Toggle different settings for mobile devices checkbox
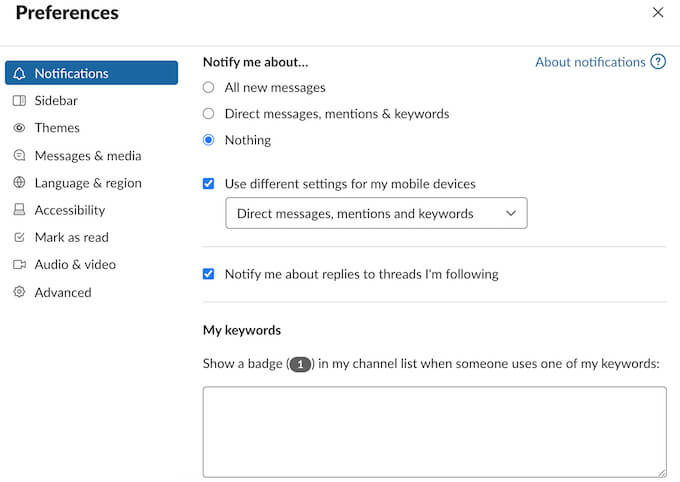Image resolution: width=680 pixels, height=482 pixels. pyautogui.click(x=208, y=184)
